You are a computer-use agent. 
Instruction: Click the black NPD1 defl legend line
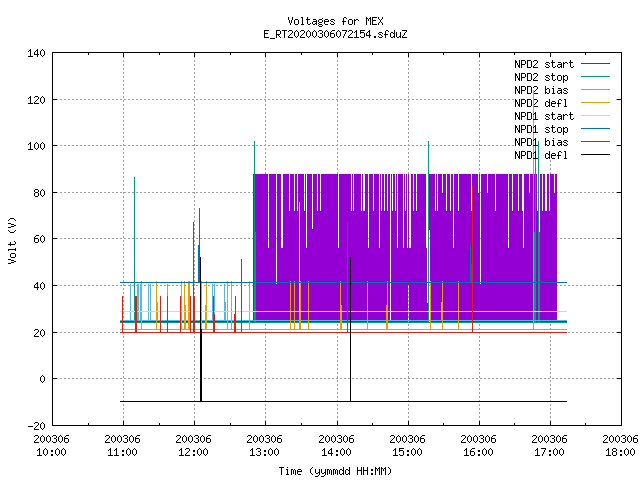[x=595, y=155]
